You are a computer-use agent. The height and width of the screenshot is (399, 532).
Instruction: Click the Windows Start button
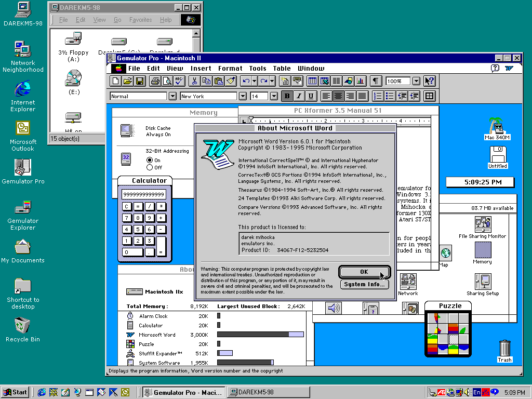click(15, 393)
